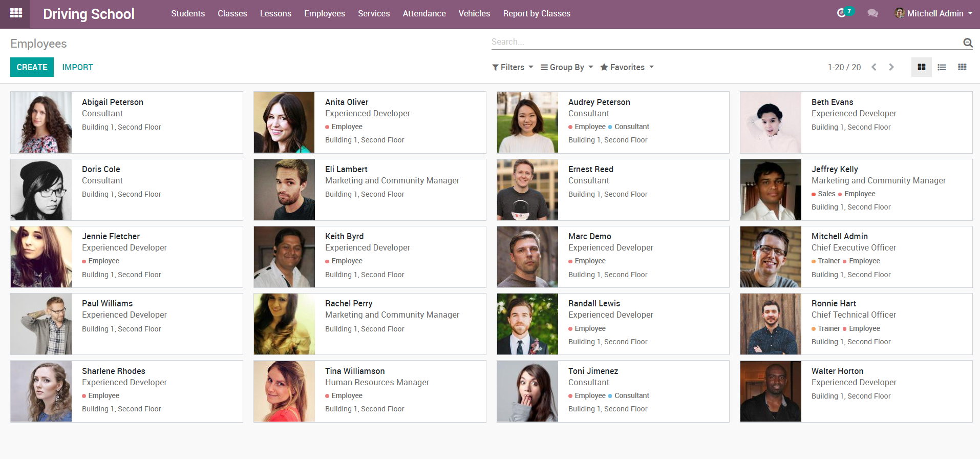This screenshot has height=459, width=980.
Task: Go to next page arrow
Action: 891,67
